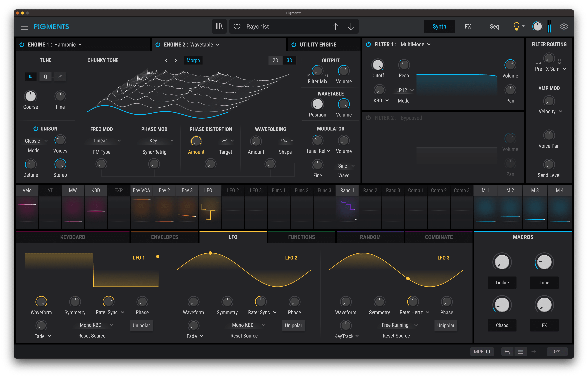Click the redo arrow in bottom bar

(x=533, y=351)
